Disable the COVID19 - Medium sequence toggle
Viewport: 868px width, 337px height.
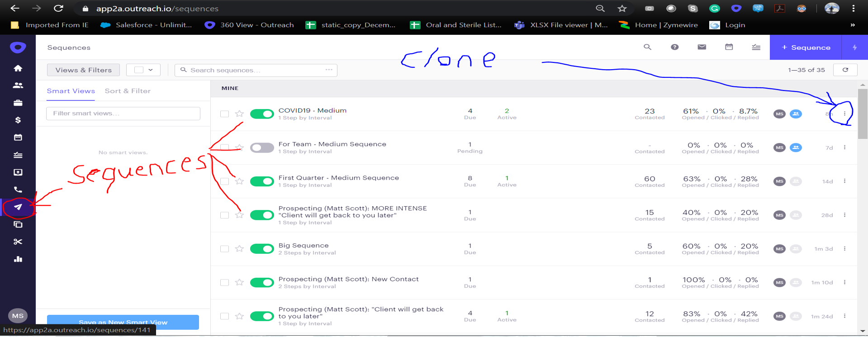coord(262,114)
